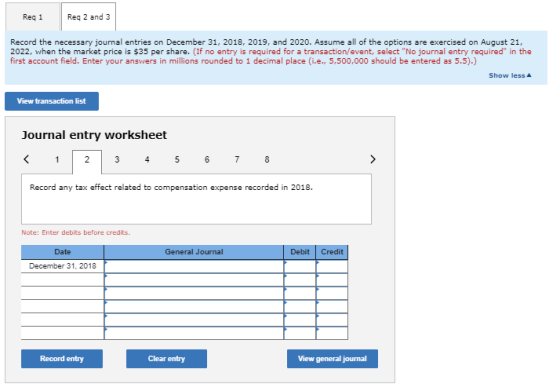Click the Record entry button
The width and height of the screenshot is (560, 391).
pyautogui.click(x=62, y=359)
